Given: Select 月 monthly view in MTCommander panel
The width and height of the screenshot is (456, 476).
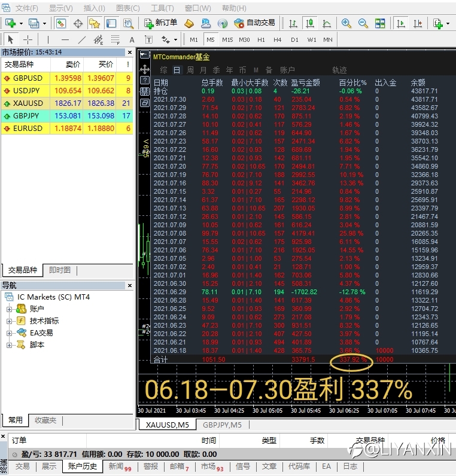Looking at the screenshot, I should point(203,70).
